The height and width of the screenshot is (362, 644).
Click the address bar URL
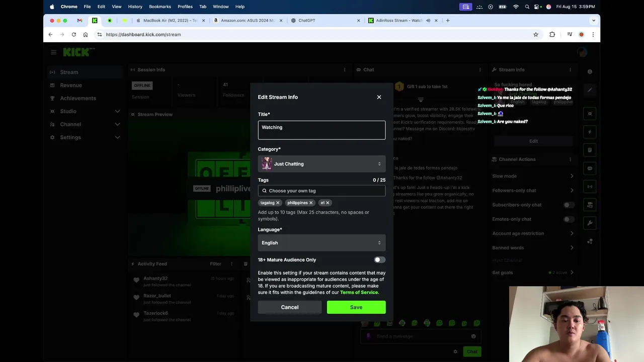143,35
